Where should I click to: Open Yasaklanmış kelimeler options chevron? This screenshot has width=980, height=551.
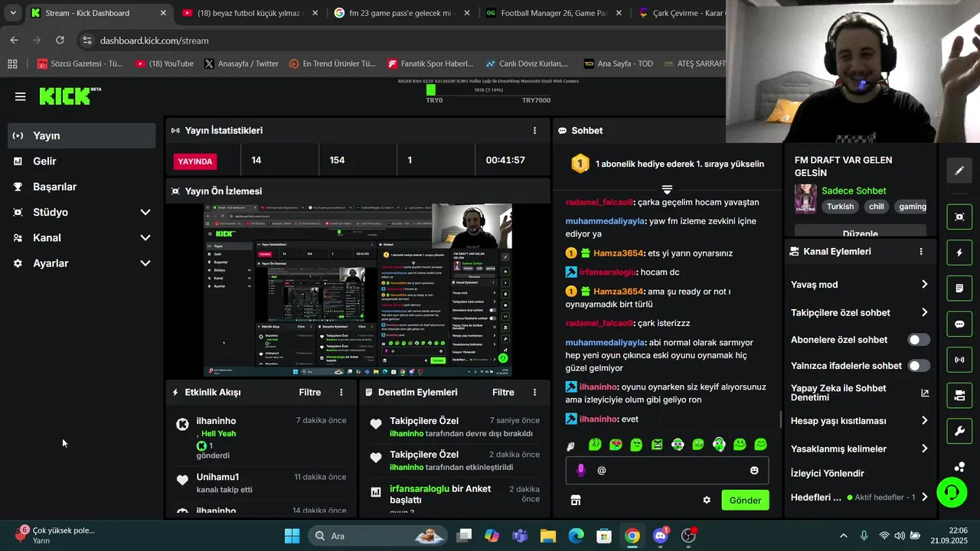pyautogui.click(x=924, y=449)
